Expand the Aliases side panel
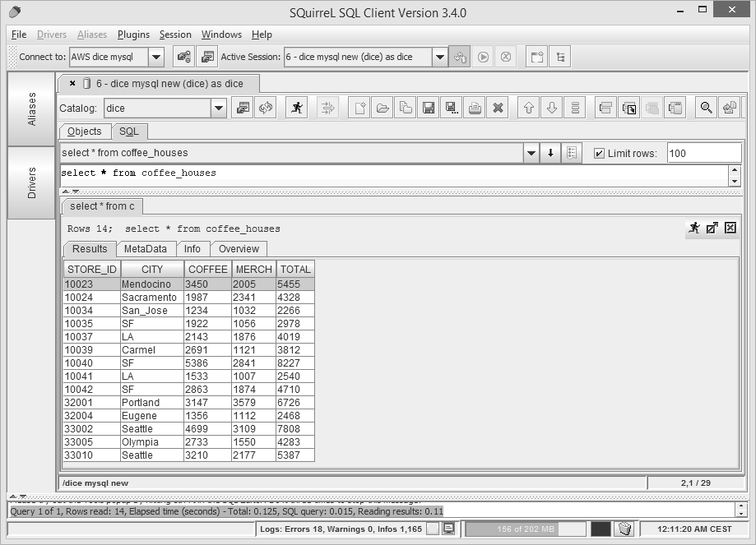756x545 pixels. pos(32,109)
